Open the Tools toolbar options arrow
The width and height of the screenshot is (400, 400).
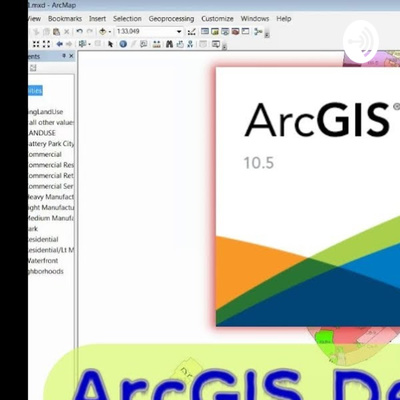coord(225,47)
